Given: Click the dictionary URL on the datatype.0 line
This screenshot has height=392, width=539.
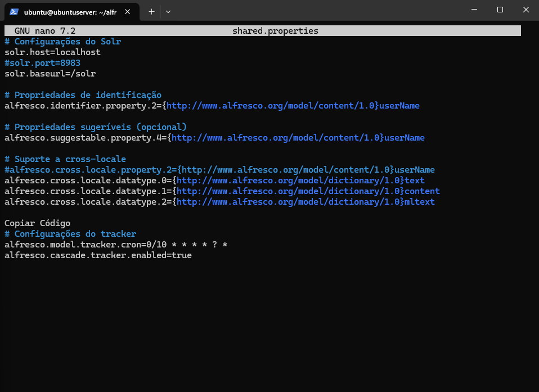Looking at the screenshot, I should click(288, 181).
